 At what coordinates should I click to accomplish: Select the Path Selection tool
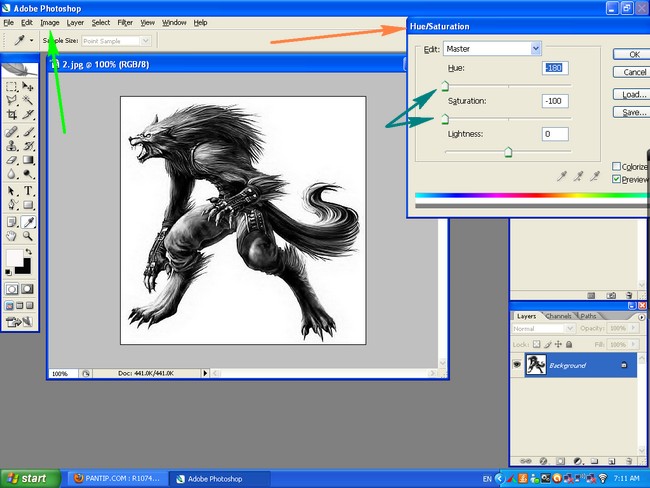[x=11, y=191]
